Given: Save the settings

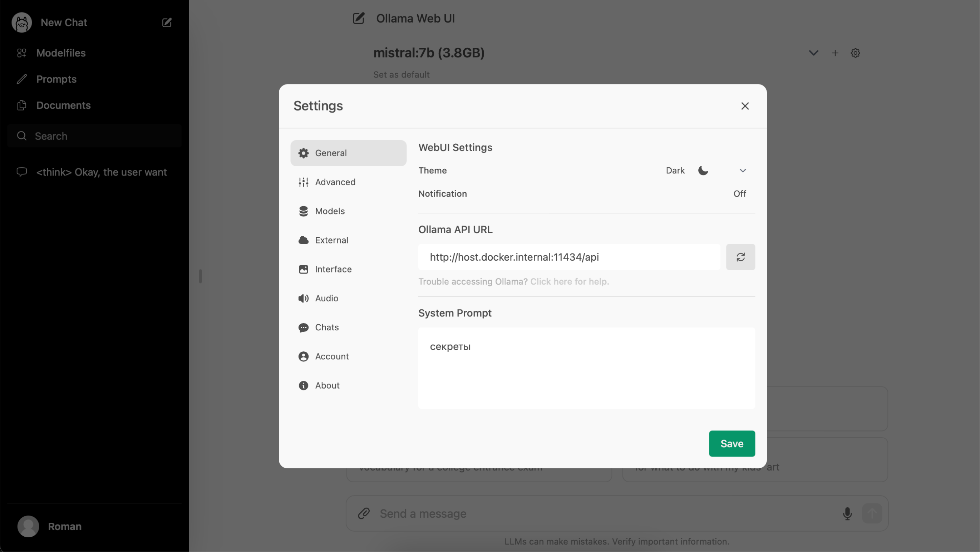Looking at the screenshot, I should click(x=732, y=444).
